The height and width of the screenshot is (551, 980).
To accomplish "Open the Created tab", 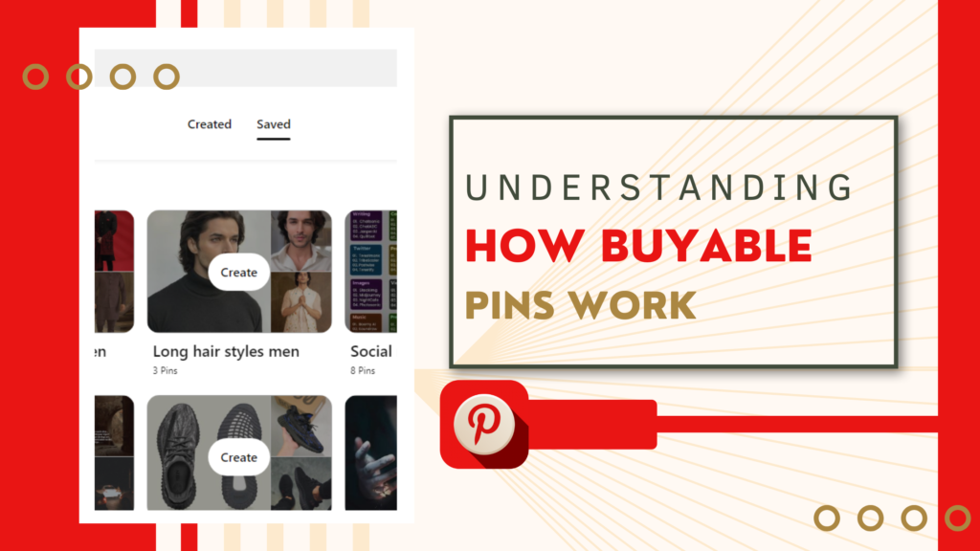I will click(210, 123).
